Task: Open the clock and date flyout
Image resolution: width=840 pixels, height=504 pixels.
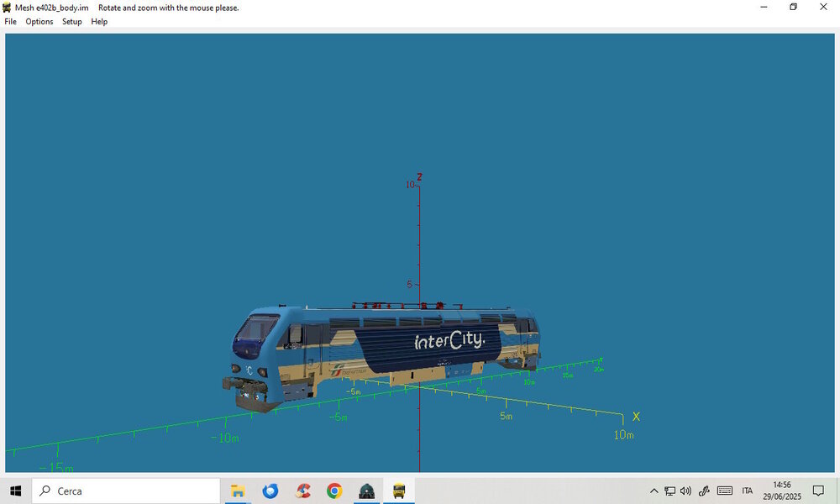Action: click(782, 491)
